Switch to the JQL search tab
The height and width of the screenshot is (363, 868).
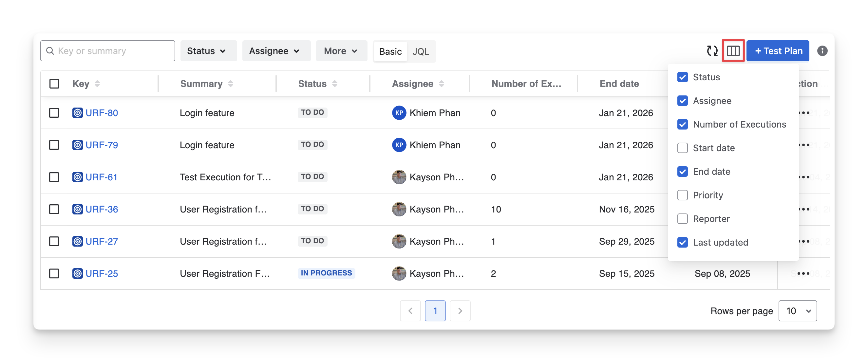click(x=421, y=51)
